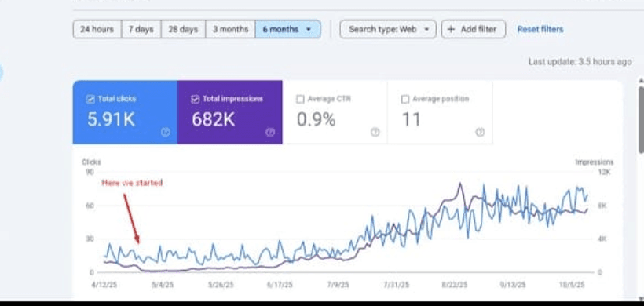Click the 0.9% average CTR value
Screen dimensions: 644x306
coord(317,119)
